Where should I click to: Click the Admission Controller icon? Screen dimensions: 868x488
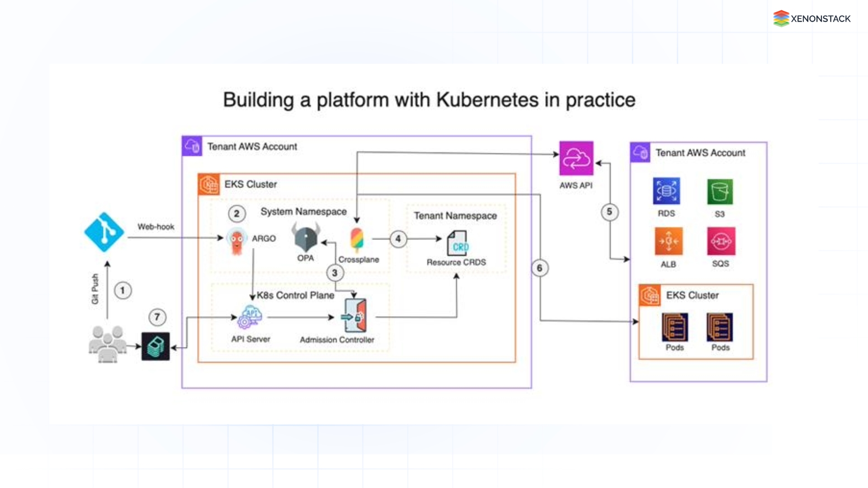tap(355, 316)
